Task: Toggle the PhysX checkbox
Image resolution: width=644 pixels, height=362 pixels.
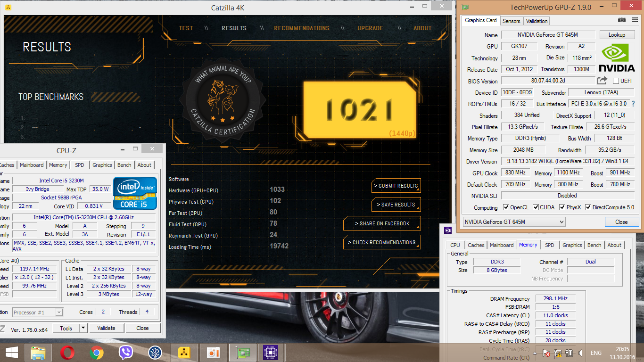Action: coord(562,207)
